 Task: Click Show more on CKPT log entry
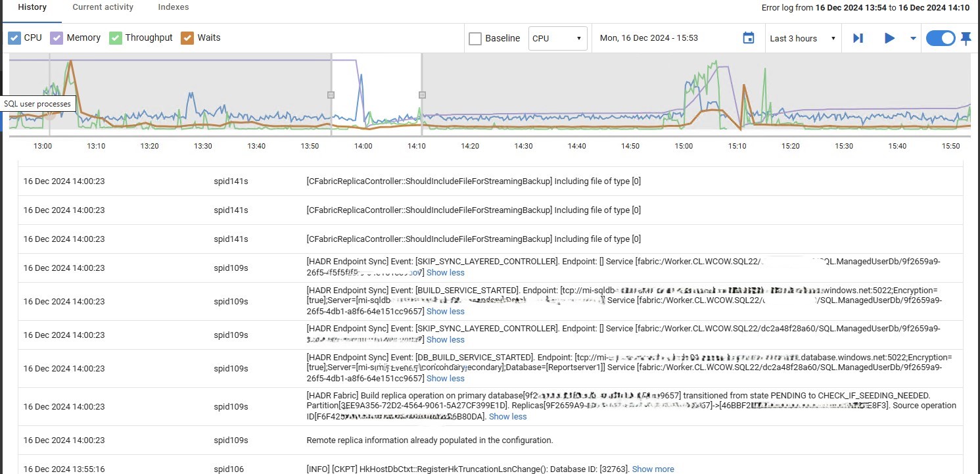point(653,469)
